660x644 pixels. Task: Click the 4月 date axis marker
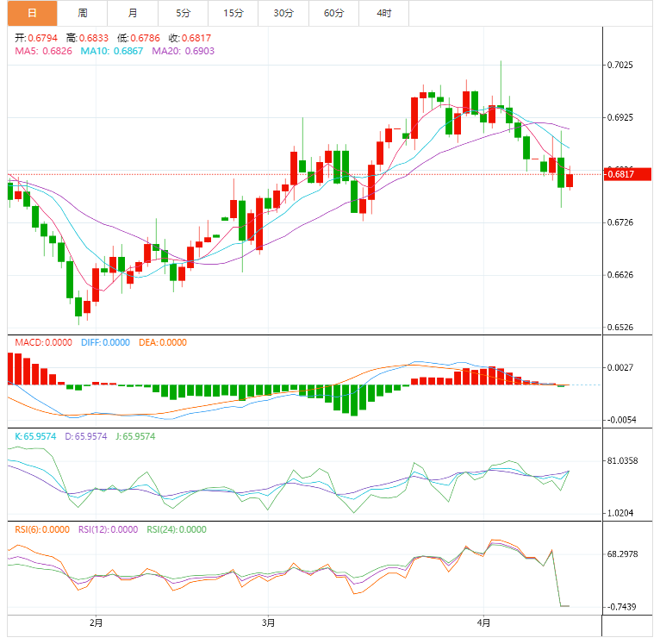484,622
